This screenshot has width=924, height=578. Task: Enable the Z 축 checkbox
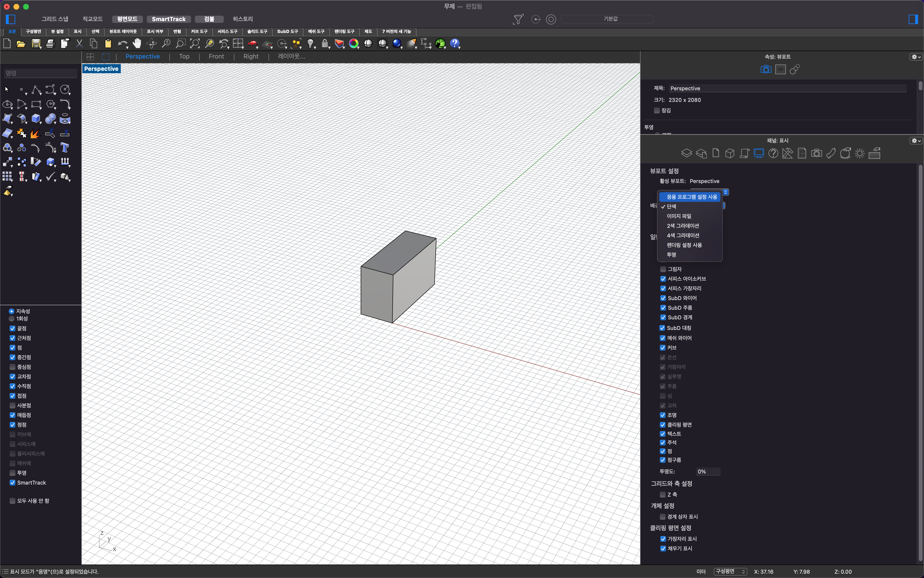click(663, 495)
